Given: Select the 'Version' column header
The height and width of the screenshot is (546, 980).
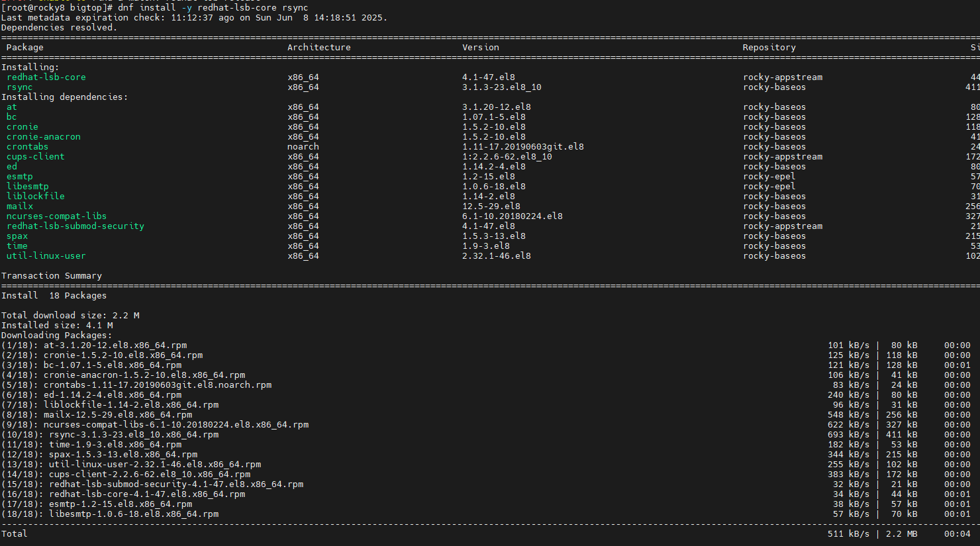Looking at the screenshot, I should coord(481,48).
